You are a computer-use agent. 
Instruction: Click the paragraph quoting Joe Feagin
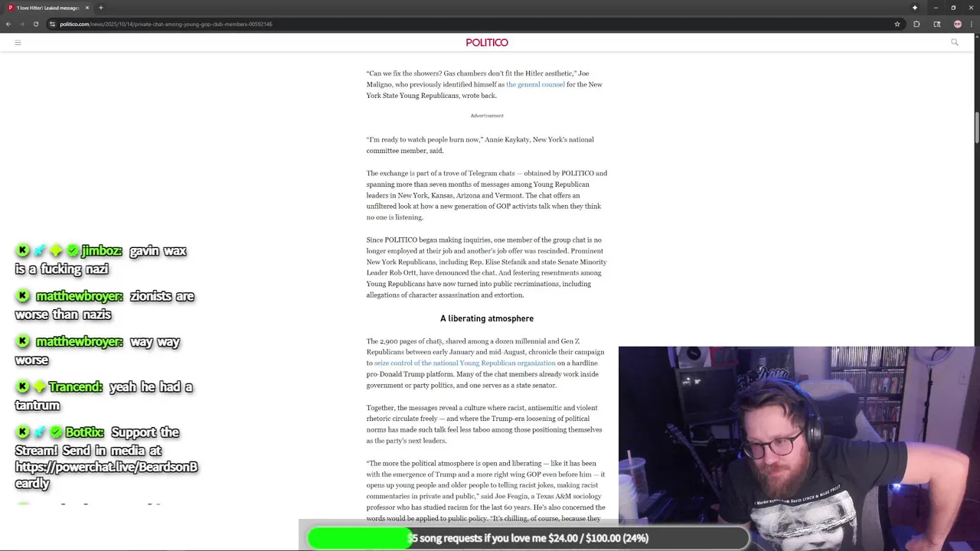click(x=485, y=491)
